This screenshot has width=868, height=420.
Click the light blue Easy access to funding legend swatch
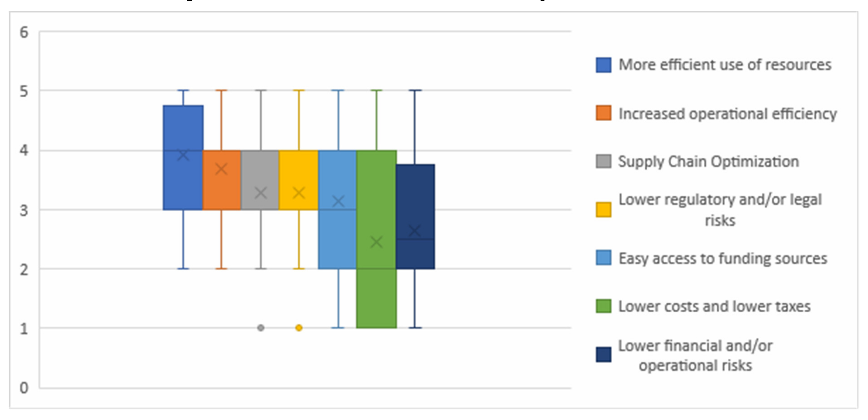pos(603,258)
